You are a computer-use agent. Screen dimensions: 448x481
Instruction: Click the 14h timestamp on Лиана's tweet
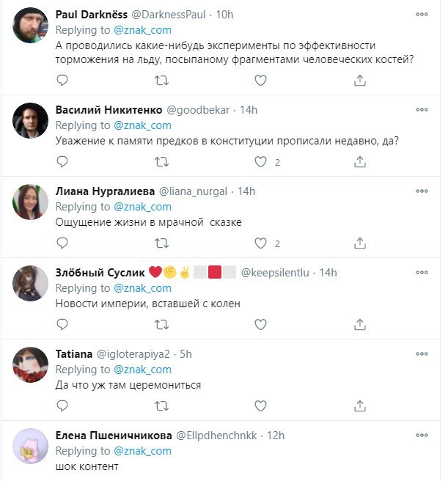(246, 191)
